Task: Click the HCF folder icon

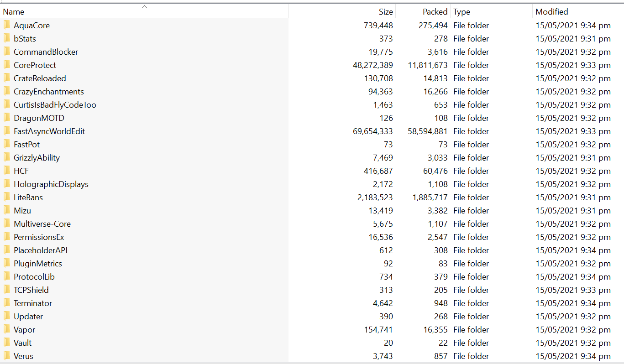Action: (7, 171)
